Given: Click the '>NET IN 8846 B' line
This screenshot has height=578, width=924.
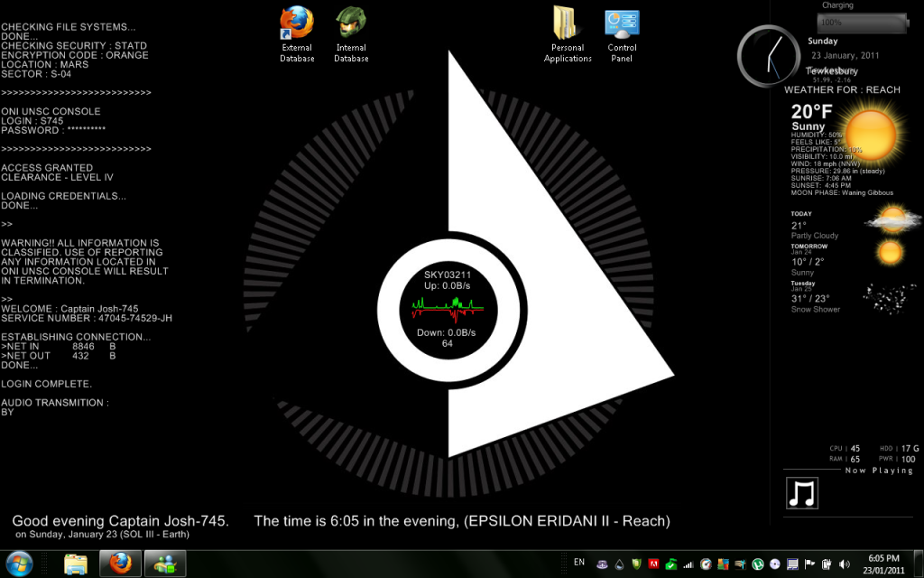Looking at the screenshot, I should [x=59, y=347].
